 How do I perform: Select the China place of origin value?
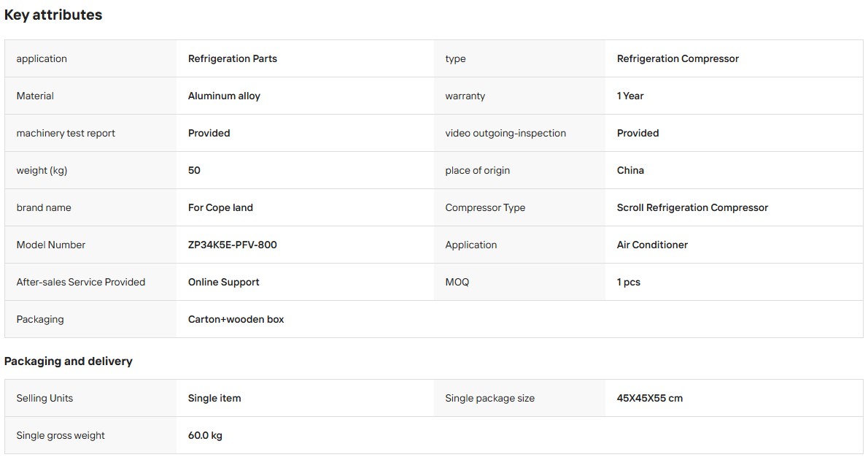tap(630, 170)
